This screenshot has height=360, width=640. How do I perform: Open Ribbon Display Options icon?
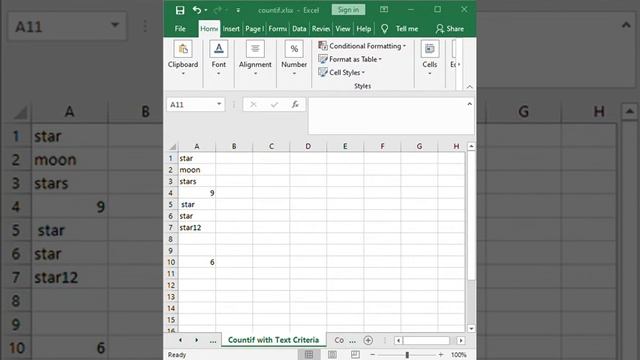coord(384,9)
